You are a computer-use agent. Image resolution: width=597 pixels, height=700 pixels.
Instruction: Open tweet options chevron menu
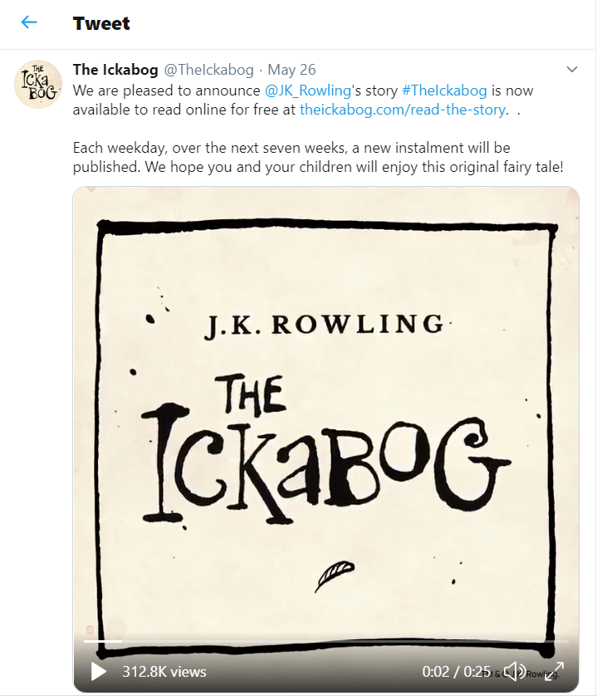click(571, 70)
